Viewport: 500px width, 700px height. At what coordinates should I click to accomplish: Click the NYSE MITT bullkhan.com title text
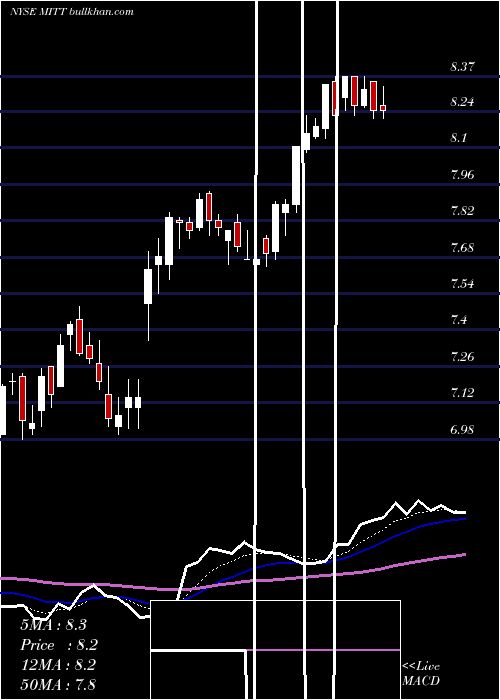pyautogui.click(x=72, y=12)
